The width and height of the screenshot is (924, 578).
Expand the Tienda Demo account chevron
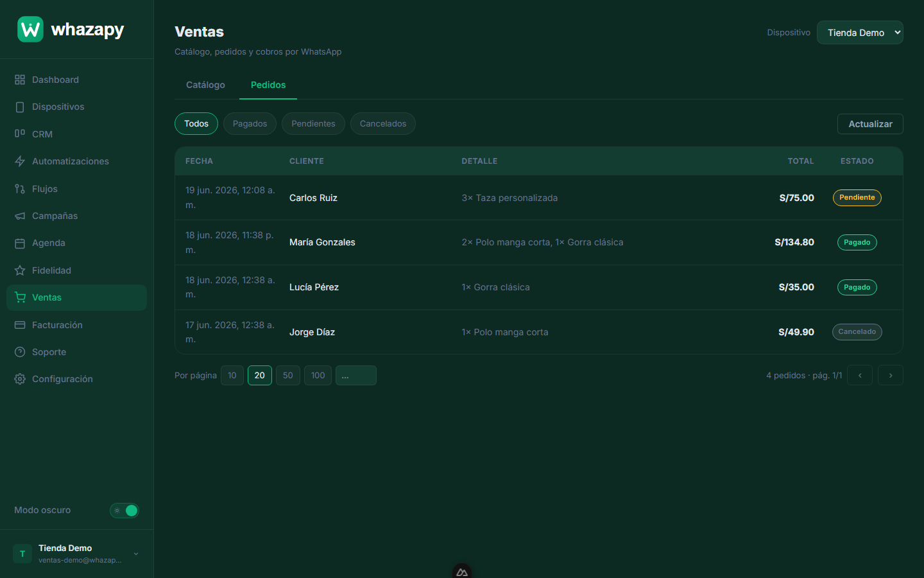pos(136,554)
